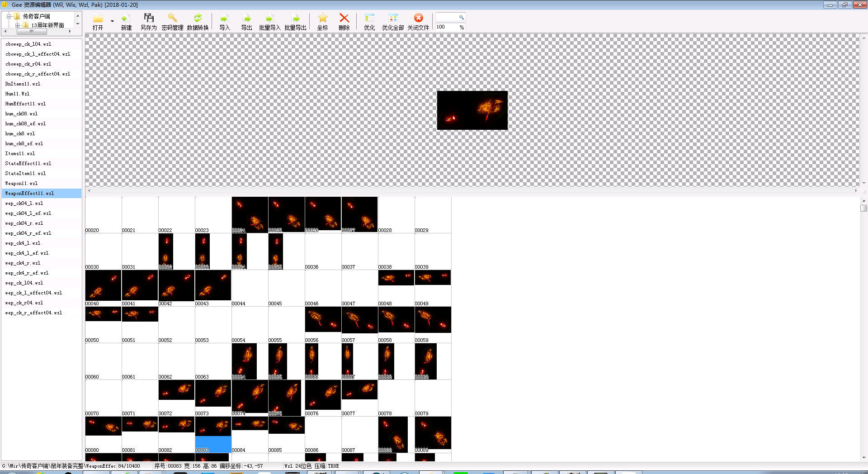The image size is (868, 474).
Task: Click the large preview image of flame effect
Action: (x=472, y=110)
